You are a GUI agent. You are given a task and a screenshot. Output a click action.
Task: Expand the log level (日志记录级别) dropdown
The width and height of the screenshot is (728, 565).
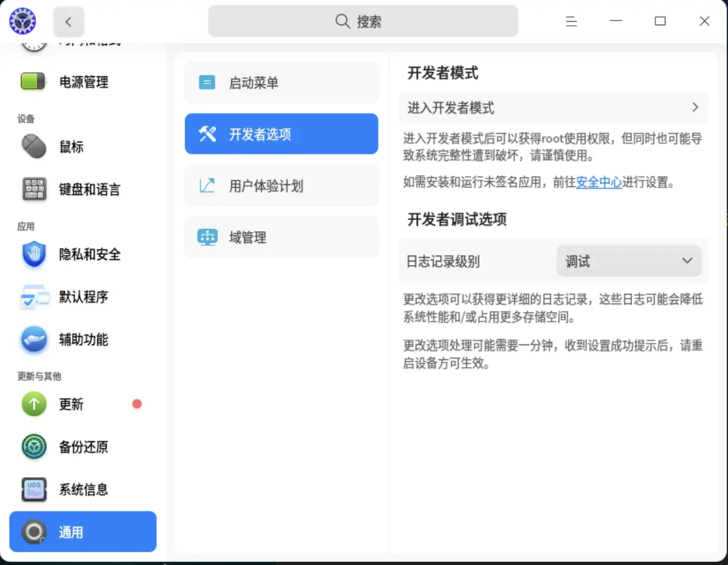click(628, 261)
